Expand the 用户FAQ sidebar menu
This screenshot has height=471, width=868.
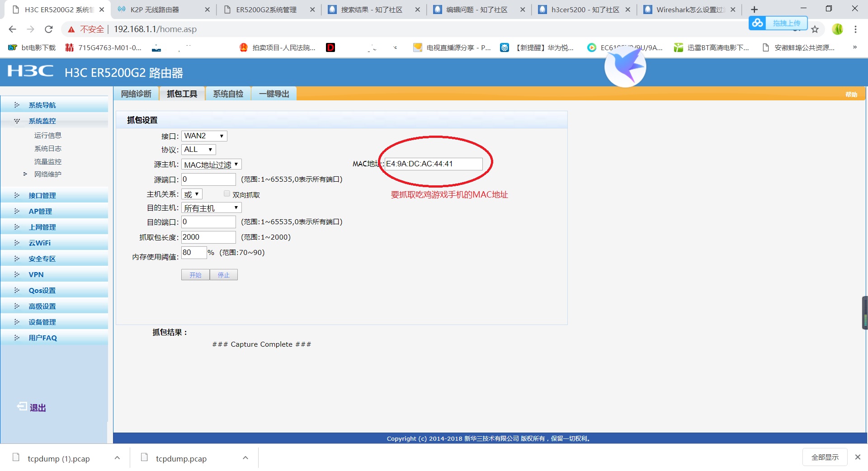tap(54, 338)
